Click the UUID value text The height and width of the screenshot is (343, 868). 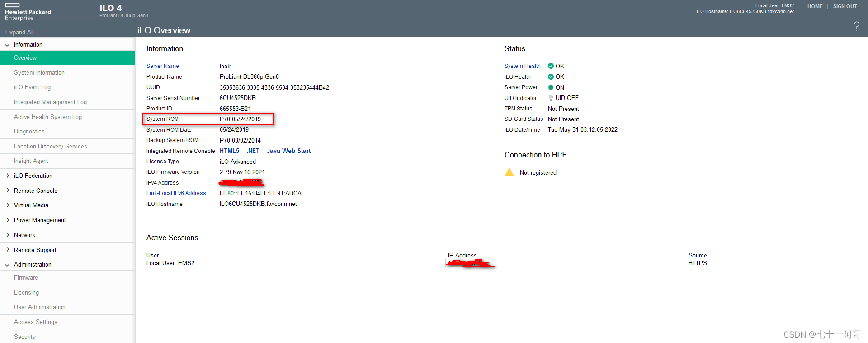pyautogui.click(x=274, y=87)
